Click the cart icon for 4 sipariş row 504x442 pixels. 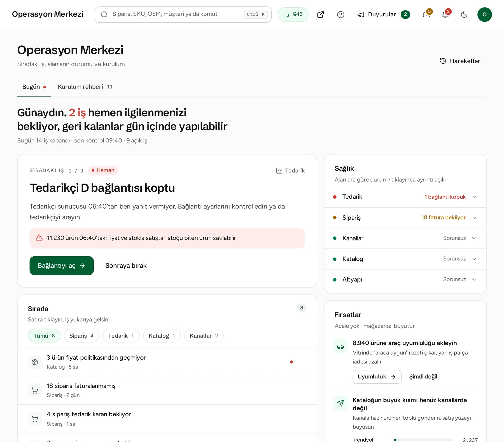(35, 419)
